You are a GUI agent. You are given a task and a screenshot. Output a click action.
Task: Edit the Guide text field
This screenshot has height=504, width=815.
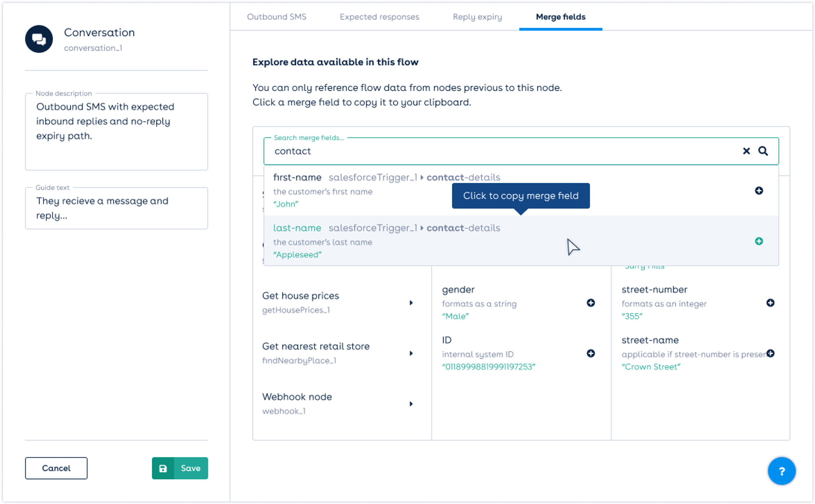[116, 208]
